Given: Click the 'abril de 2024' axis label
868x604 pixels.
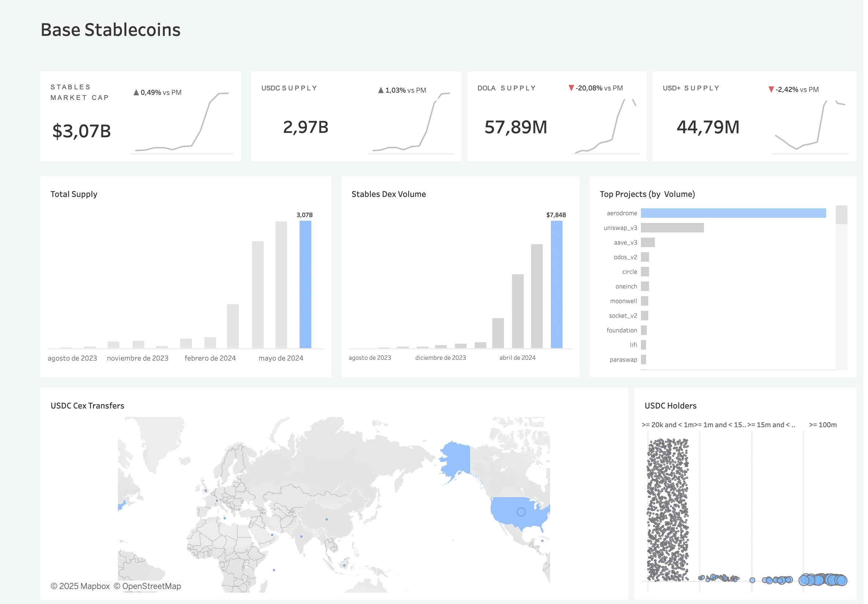Looking at the screenshot, I should pos(517,358).
